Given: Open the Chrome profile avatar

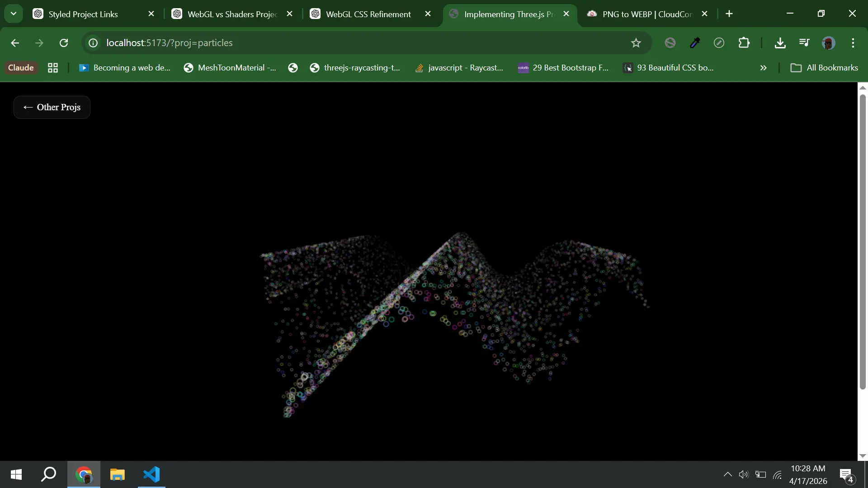Looking at the screenshot, I should tap(828, 43).
